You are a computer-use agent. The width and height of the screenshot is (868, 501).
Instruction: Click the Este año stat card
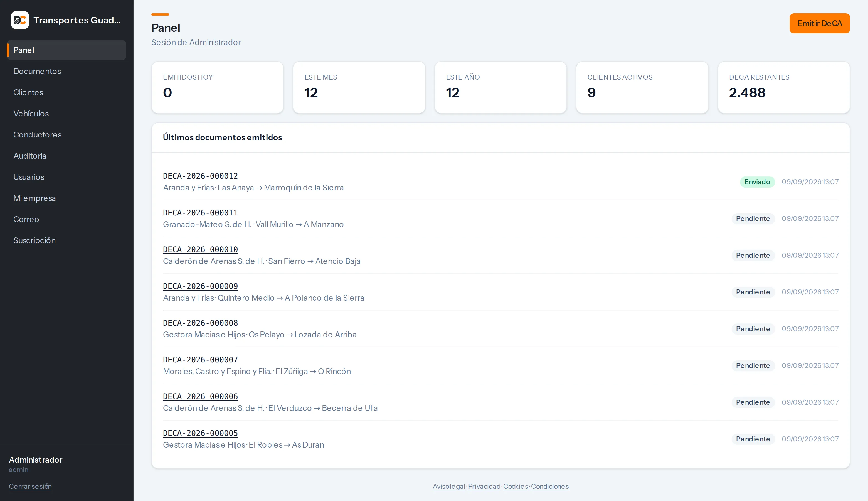(501, 87)
